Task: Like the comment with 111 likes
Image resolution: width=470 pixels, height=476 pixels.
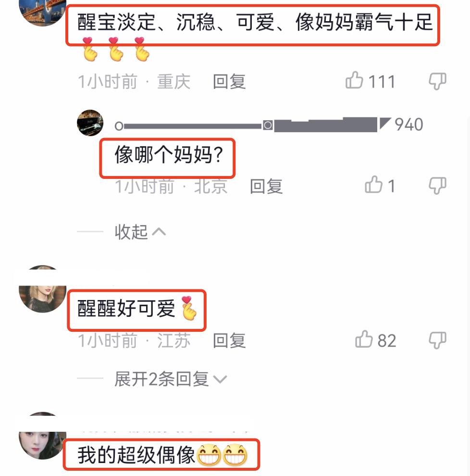Action: click(354, 80)
